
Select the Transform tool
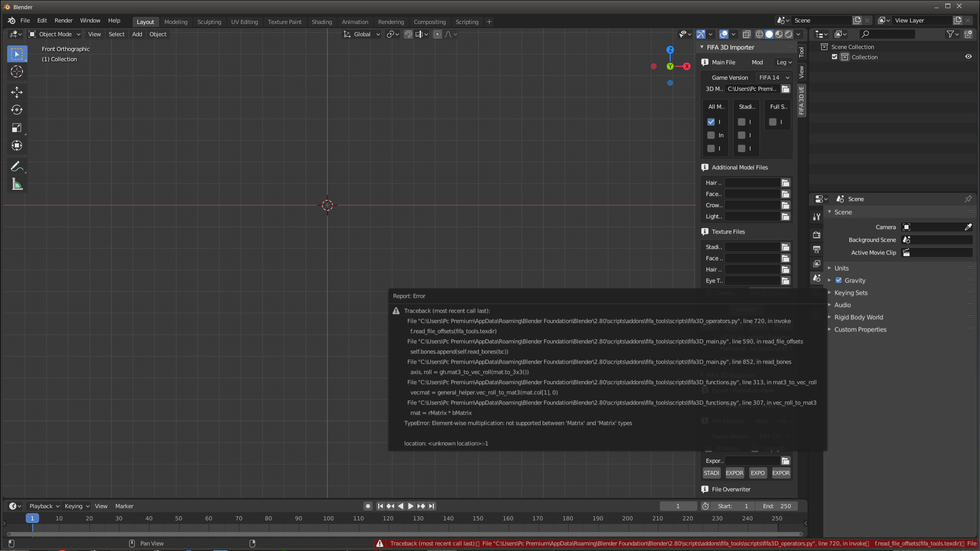pyautogui.click(x=17, y=145)
